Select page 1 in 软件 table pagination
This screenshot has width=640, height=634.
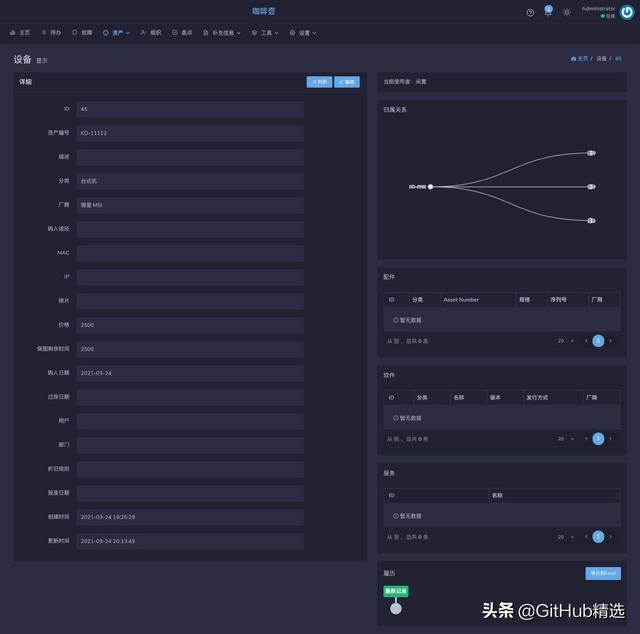(598, 439)
